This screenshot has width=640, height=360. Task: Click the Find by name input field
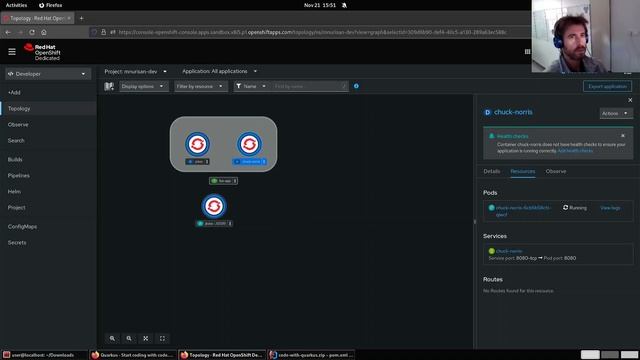coord(309,86)
